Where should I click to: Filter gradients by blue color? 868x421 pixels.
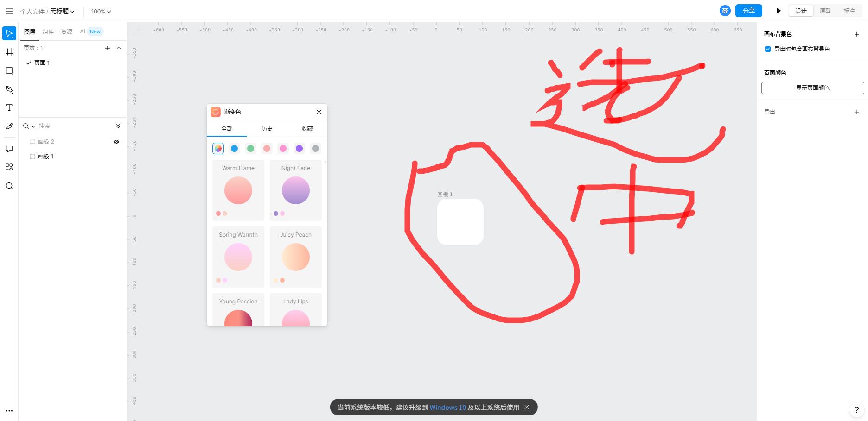point(234,148)
